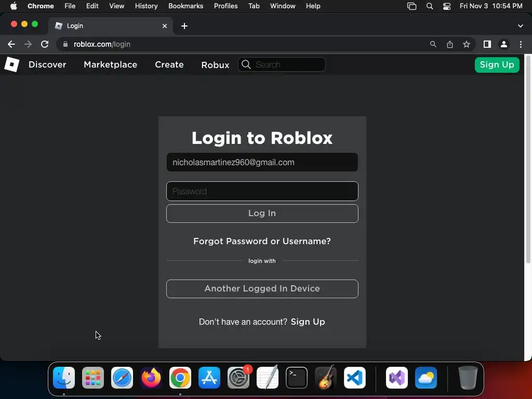
Task: View site info via the lock icon
Action: [65, 44]
